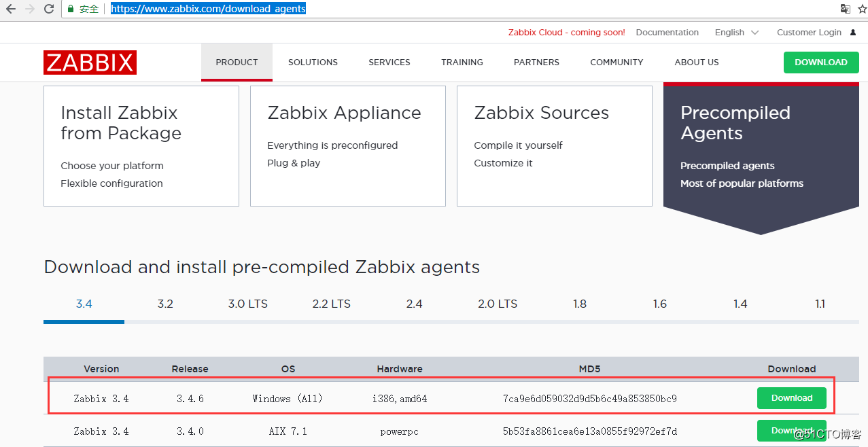Screen dimensions: 868x447
Task: Click MD5 value 7ca9e6d059032d9d5b6c49a853850bc9
Action: pos(589,399)
